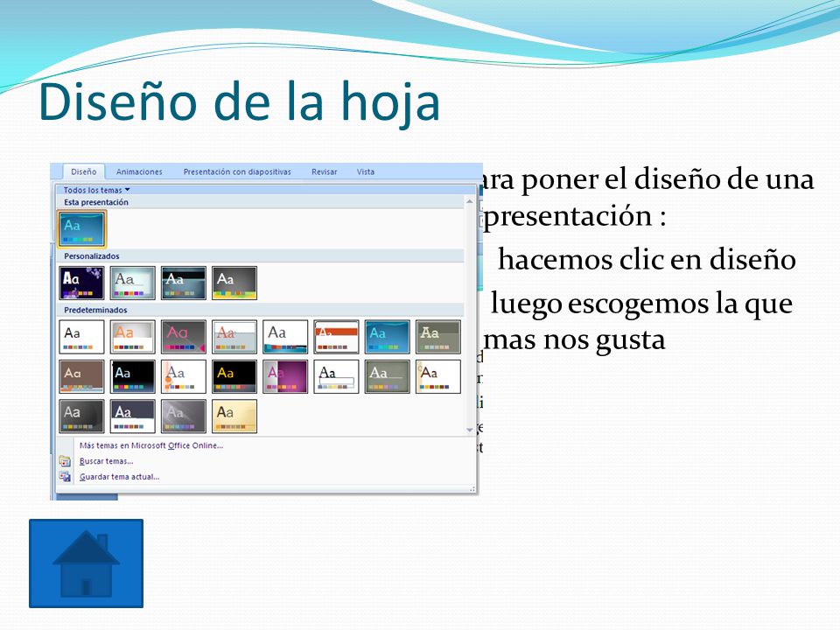Click the gallery resize grip corner
Viewport: 840px width, 630px height.
(x=472, y=488)
